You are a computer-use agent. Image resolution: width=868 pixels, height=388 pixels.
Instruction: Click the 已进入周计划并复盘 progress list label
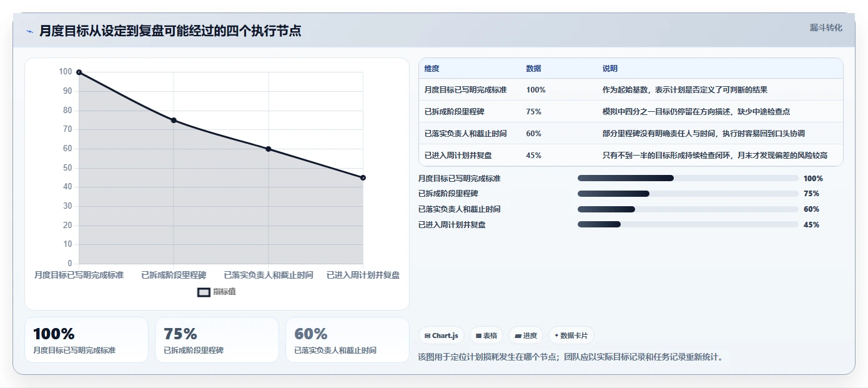pos(451,224)
